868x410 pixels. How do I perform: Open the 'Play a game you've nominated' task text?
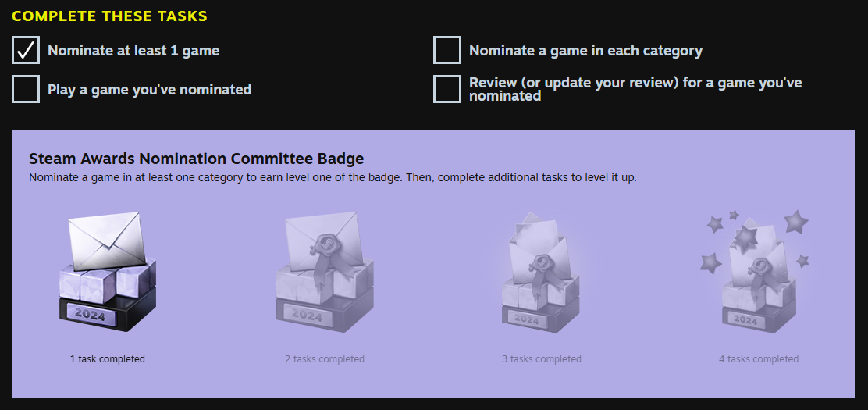[x=149, y=90]
